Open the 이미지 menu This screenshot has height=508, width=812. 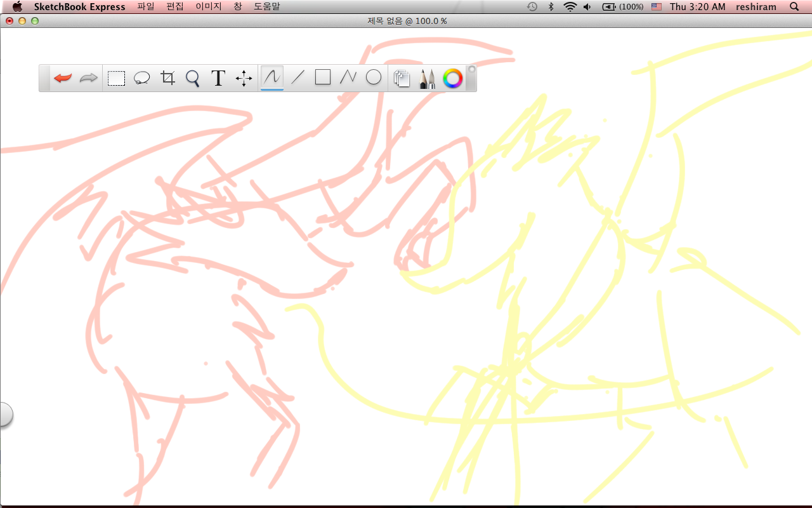[209, 6]
